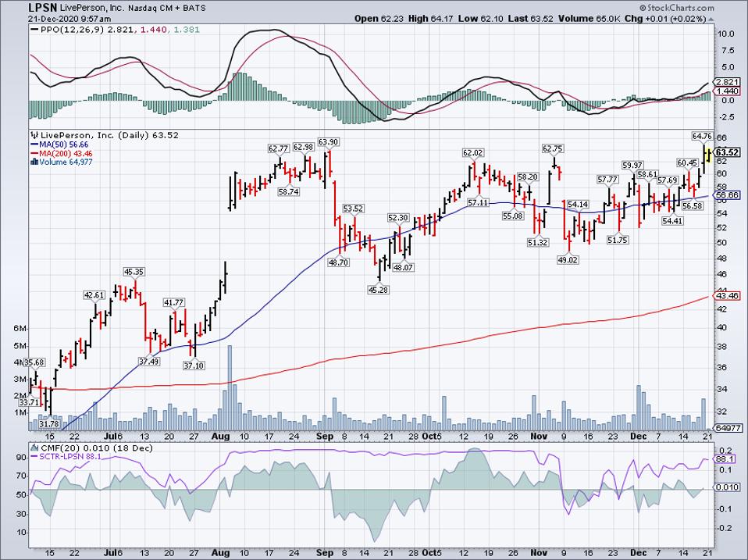Image resolution: width=748 pixels, height=560 pixels.
Task: Click the area icon beside CMF(20) legend
Action: [x=35, y=448]
